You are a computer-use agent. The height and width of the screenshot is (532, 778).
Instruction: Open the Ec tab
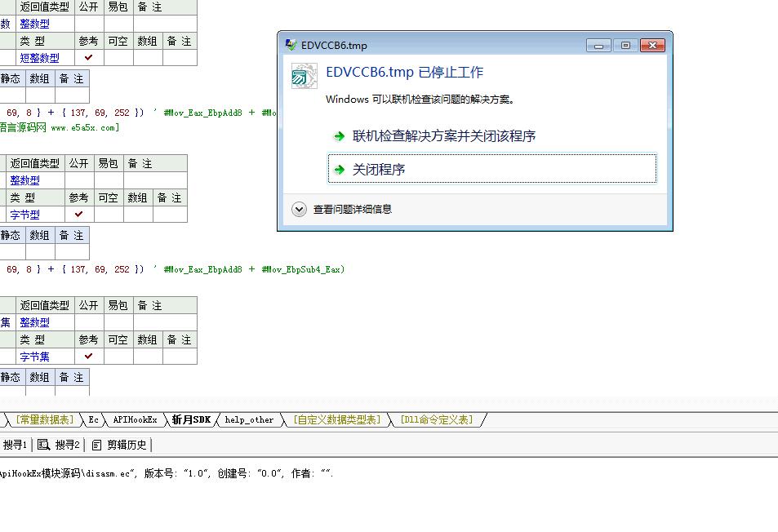pyautogui.click(x=93, y=420)
